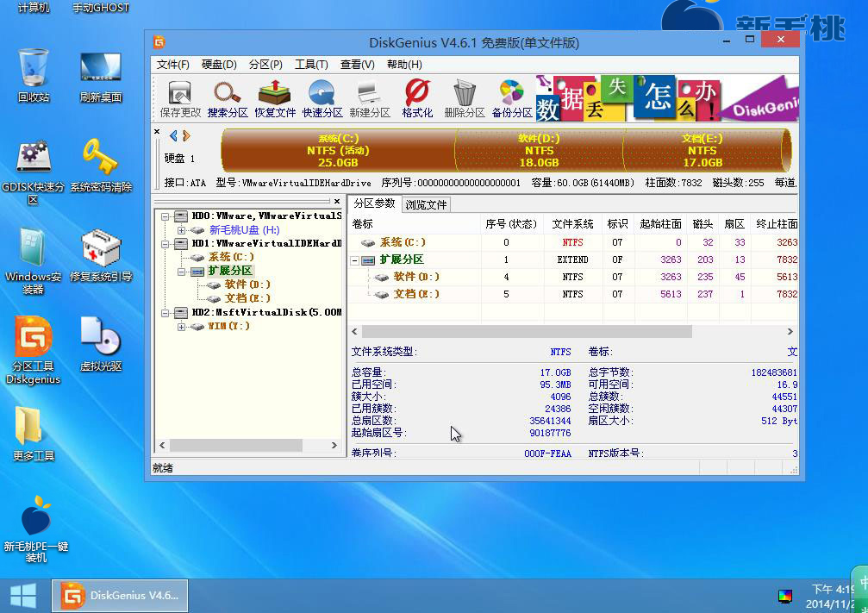The height and width of the screenshot is (613, 868).
Task: Click the 卷标 column header
Action: (x=415, y=223)
